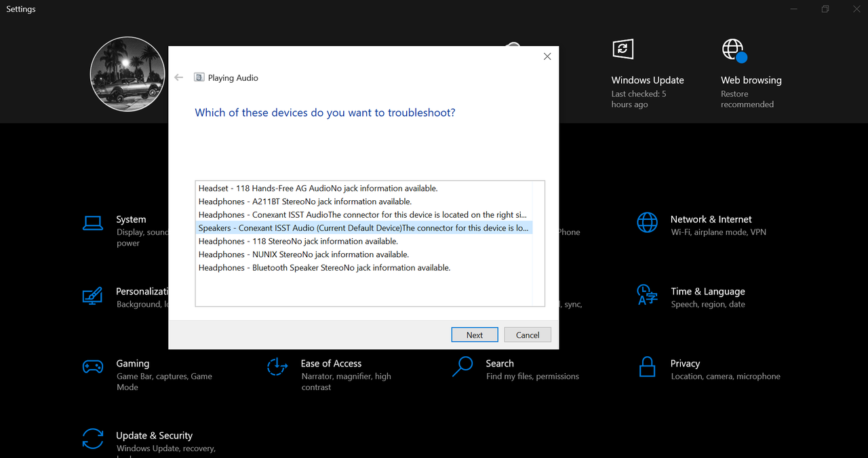Select Headphones - Bluetooth Speaker Stereo
This screenshot has width=868, height=458.
point(363,267)
